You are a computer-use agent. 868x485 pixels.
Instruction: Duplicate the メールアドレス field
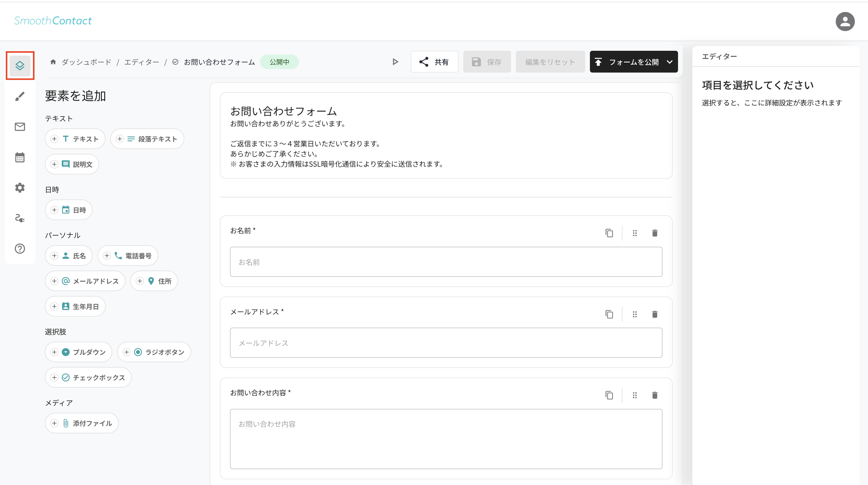tap(609, 314)
